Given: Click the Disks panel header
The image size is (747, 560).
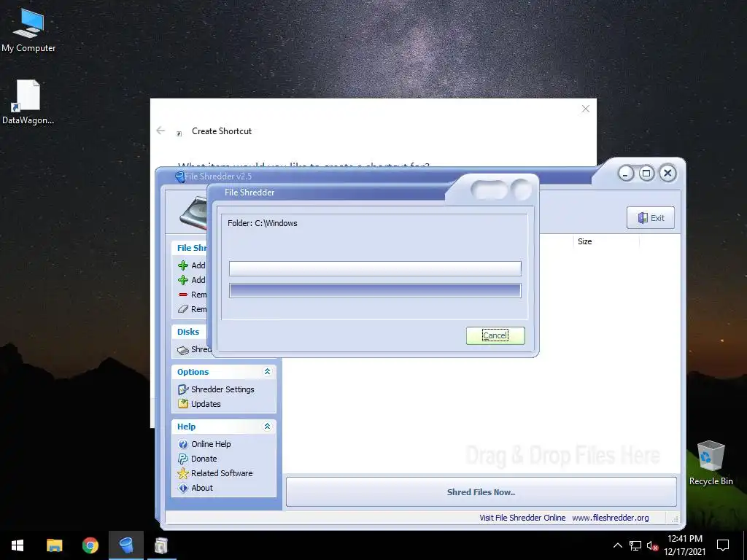Looking at the screenshot, I should [x=190, y=332].
